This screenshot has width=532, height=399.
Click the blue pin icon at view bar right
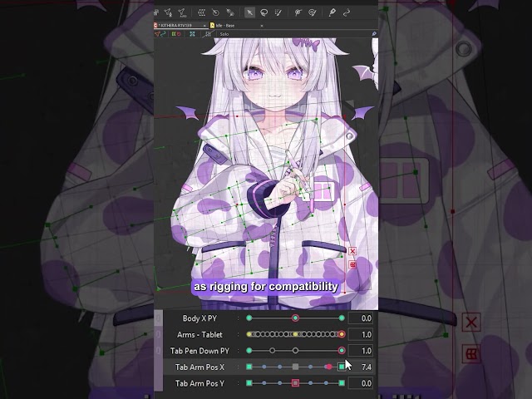[374, 34]
